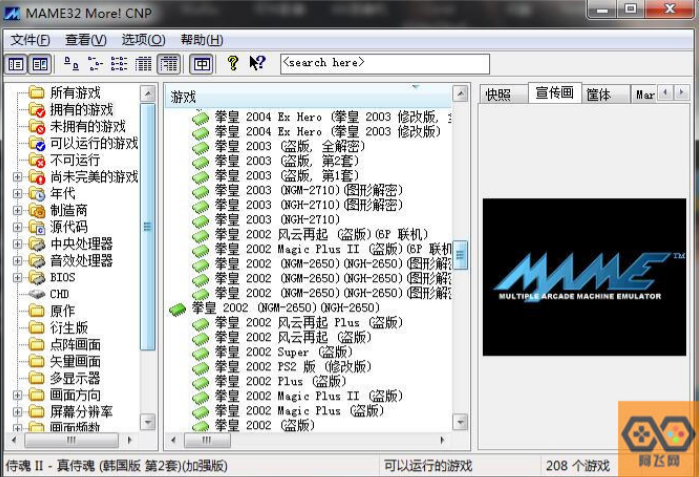Select 拳皇 2003 (盗版, 全解密)

click(x=290, y=146)
